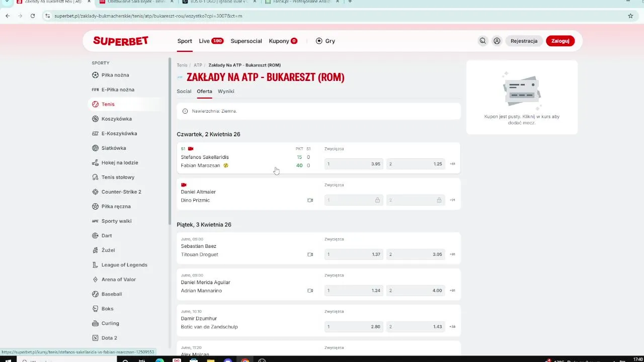Screen dimensions: 644x362
Task: Expand +61 more markets for Sakellaridis match
Action: (x=452, y=164)
